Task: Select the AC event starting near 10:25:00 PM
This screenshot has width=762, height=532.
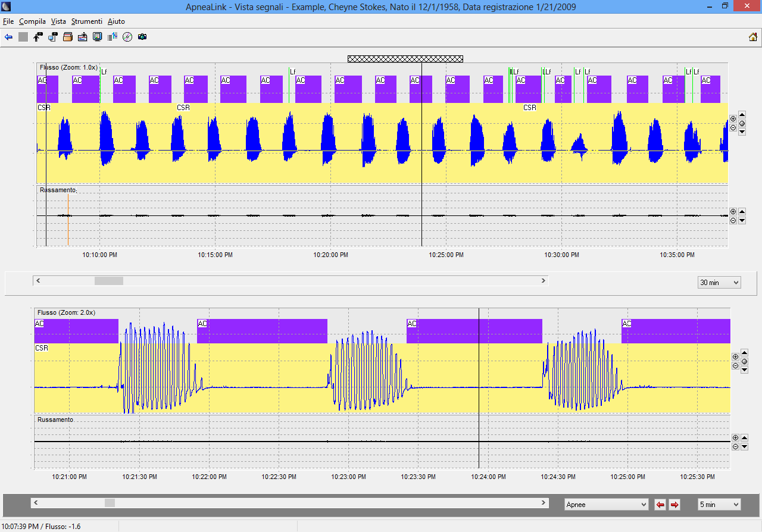Action: [x=676, y=331]
